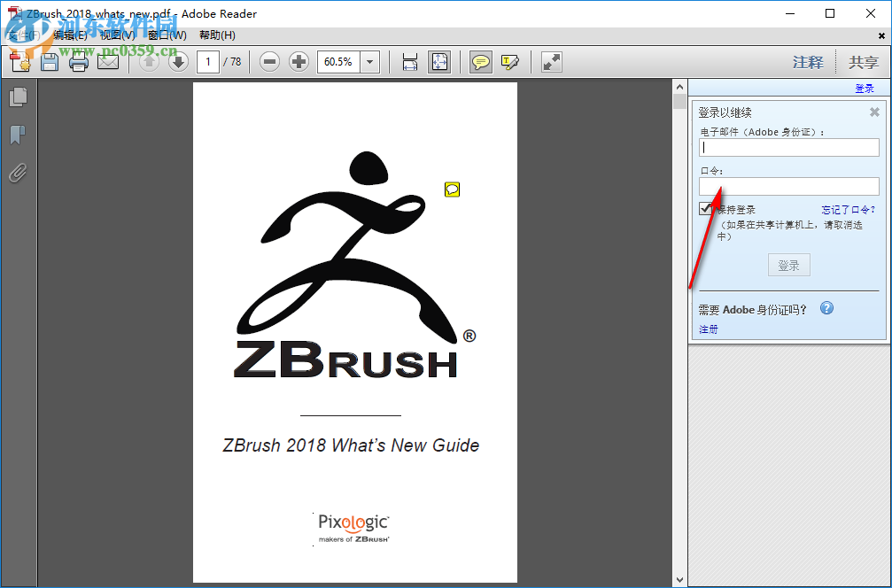
Task: Open Attachments paperclip panel in sidebar
Action: tap(19, 173)
